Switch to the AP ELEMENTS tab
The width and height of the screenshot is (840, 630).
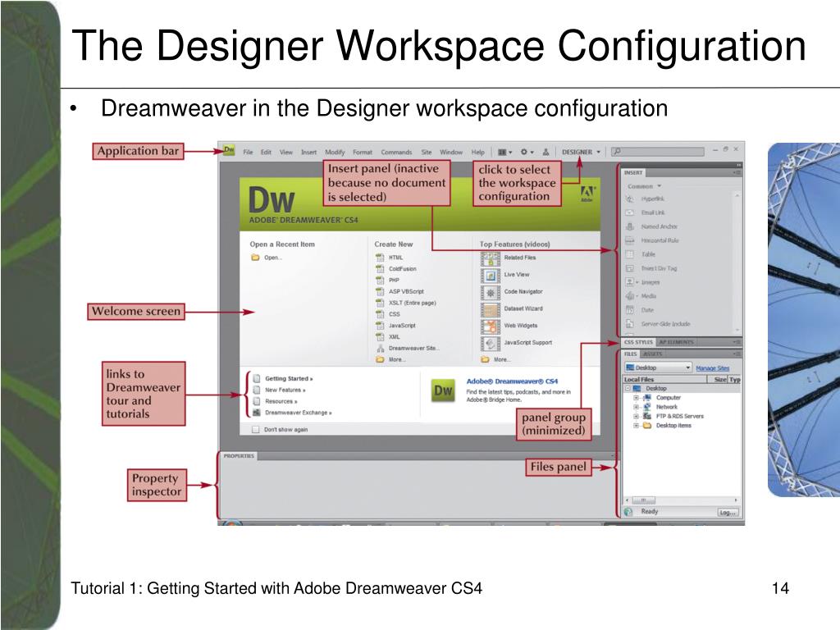click(676, 342)
